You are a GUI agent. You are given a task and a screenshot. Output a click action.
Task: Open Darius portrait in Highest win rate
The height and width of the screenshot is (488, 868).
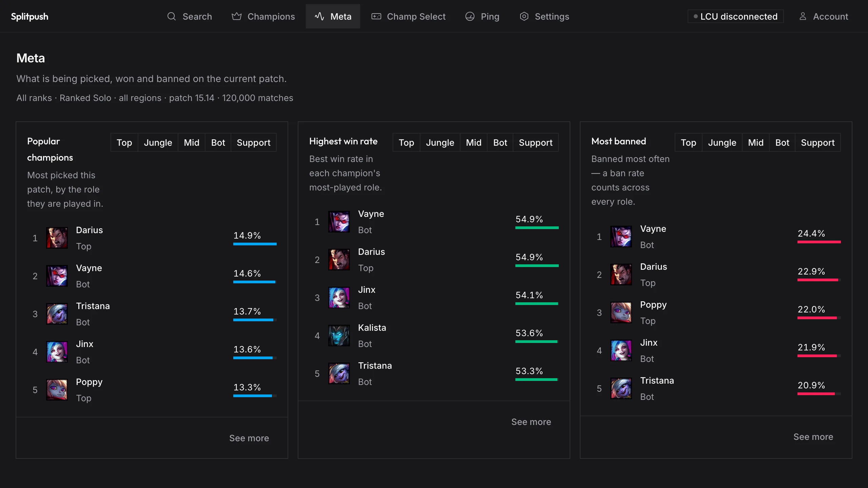point(339,260)
